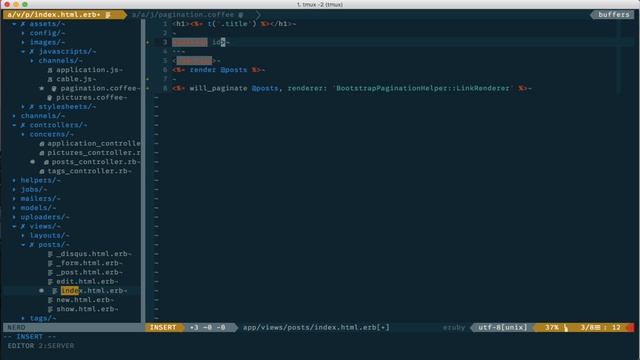
Task: Select index.html.erb in the tree
Action: click(92, 291)
